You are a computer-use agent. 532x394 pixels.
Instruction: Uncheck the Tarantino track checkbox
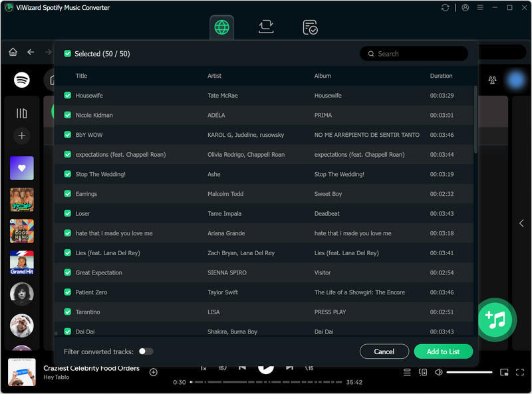[68, 312]
